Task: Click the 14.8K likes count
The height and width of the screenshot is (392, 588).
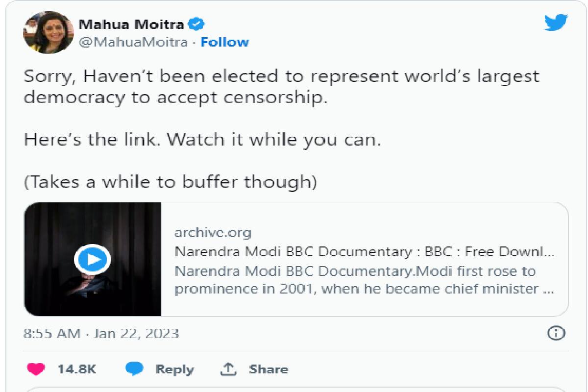Action: (x=77, y=369)
